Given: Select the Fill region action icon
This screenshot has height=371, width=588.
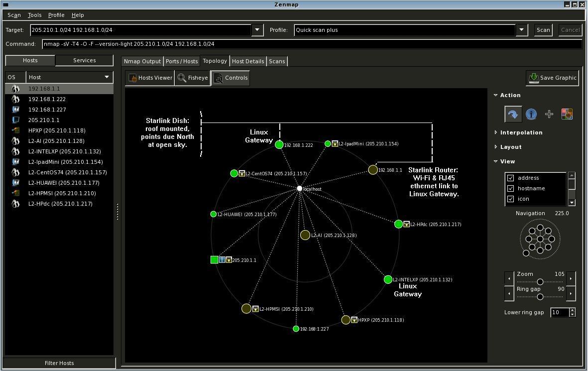Looking at the screenshot, I should [567, 114].
